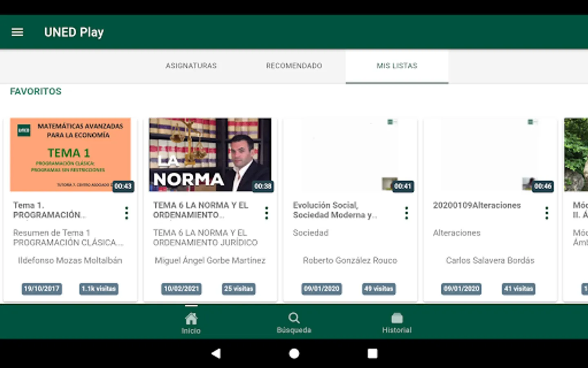Screen dimensions: 588x368
Task: Click the 10/02/2021 date badge
Action: [181, 289]
